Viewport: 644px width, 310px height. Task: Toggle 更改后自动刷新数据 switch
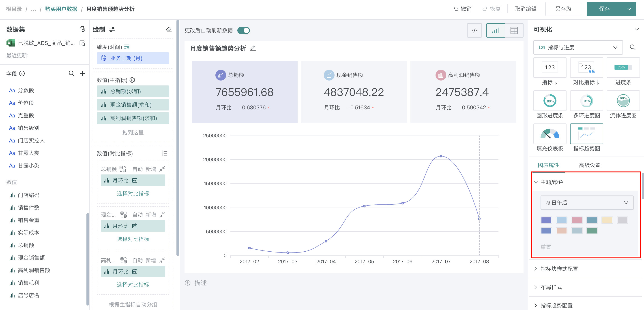pyautogui.click(x=243, y=30)
